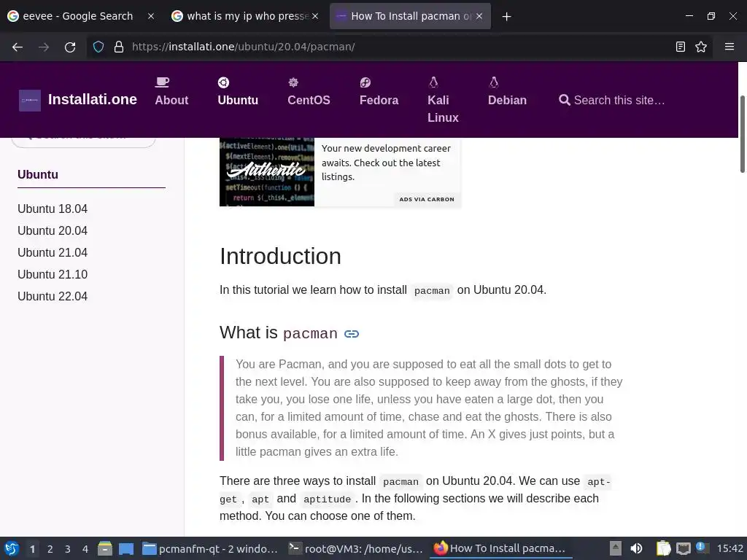Go back to the previous page
This screenshot has height=560, width=747.
tap(18, 47)
